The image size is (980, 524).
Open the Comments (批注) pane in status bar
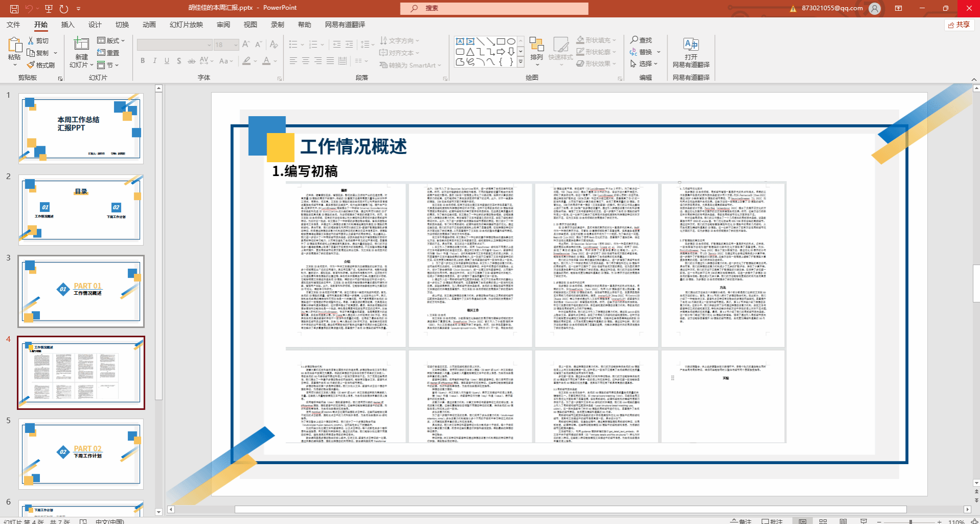[772, 521]
